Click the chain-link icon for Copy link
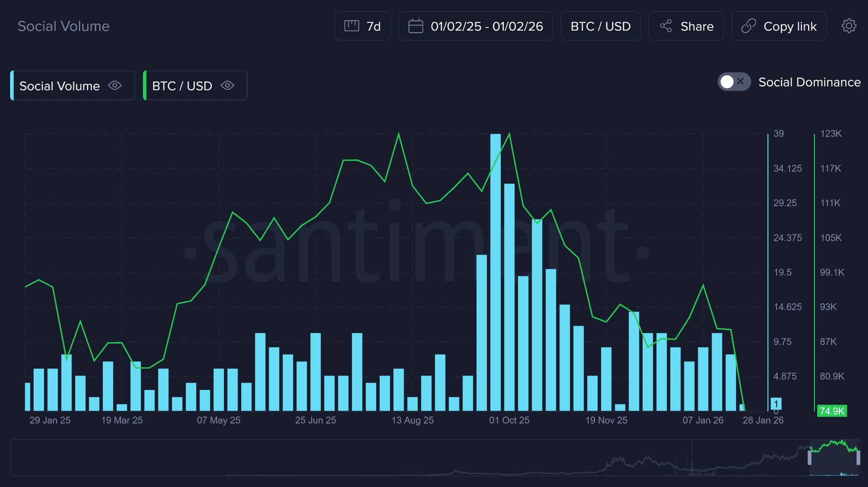 (x=748, y=26)
